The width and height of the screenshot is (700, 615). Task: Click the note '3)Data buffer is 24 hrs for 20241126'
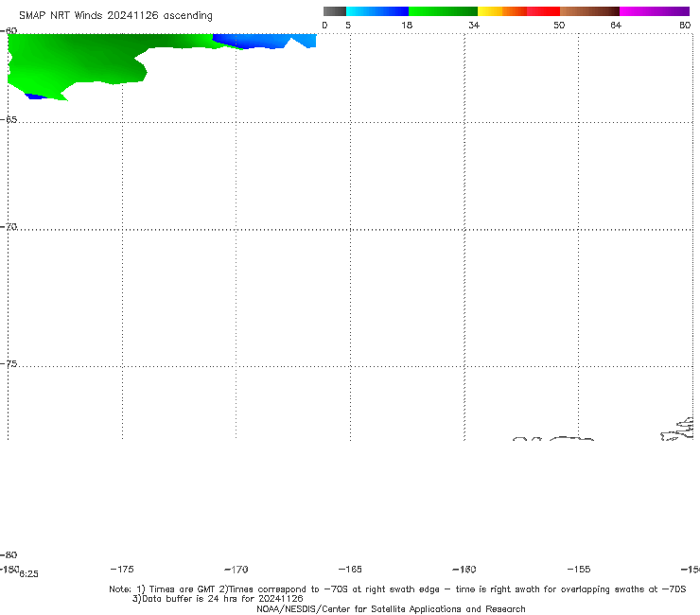point(218,599)
